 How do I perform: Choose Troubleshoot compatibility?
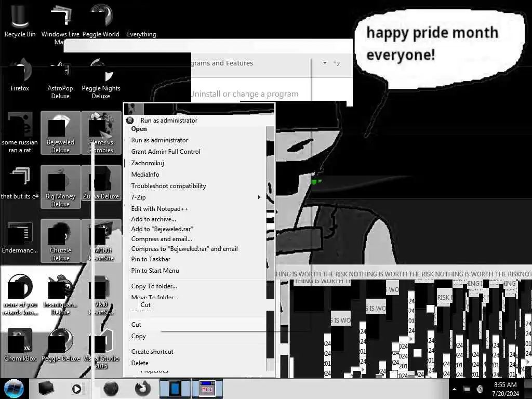click(x=196, y=186)
